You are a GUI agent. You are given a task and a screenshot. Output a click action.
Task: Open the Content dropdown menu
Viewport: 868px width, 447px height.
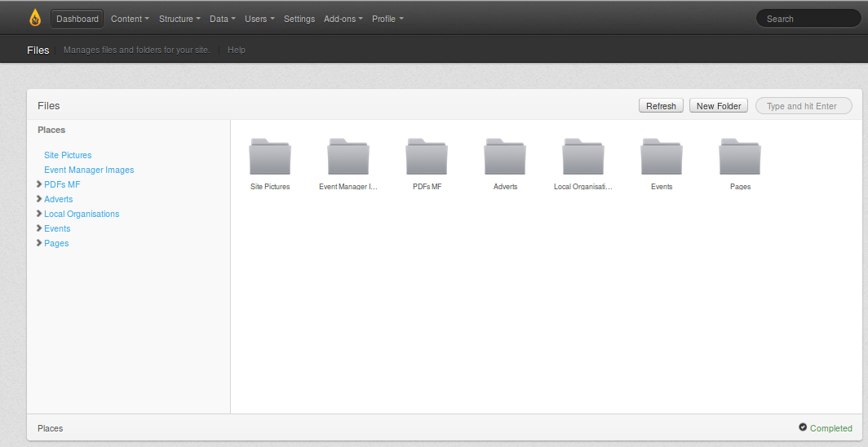[x=130, y=19]
